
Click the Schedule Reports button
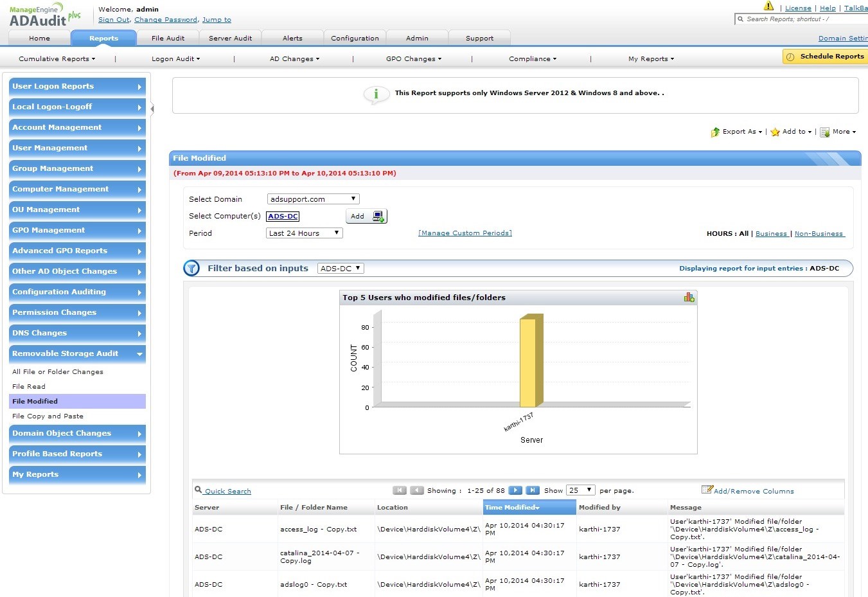(x=825, y=57)
